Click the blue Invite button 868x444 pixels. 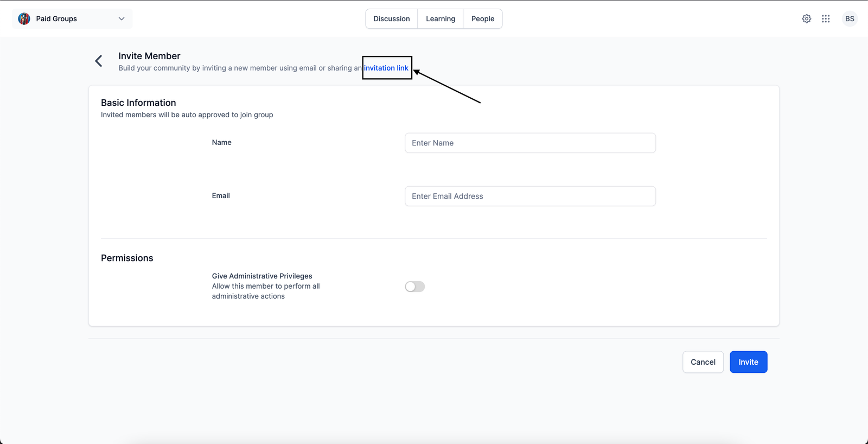click(748, 362)
